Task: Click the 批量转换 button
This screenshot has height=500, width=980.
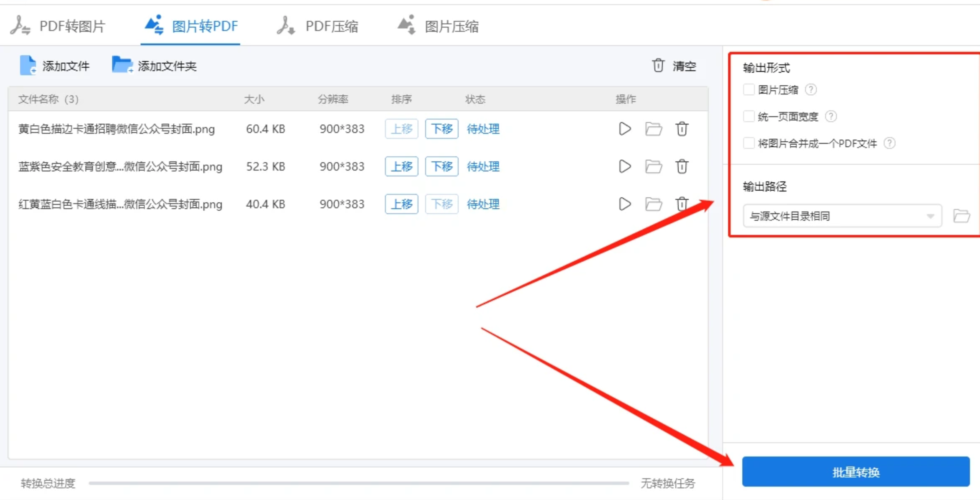Action: (x=855, y=472)
